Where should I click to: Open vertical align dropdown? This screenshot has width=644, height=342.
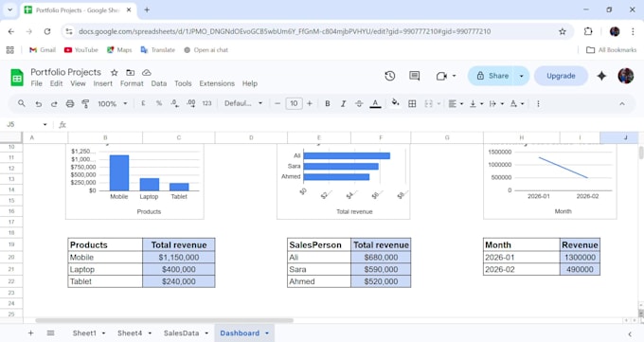point(476,103)
